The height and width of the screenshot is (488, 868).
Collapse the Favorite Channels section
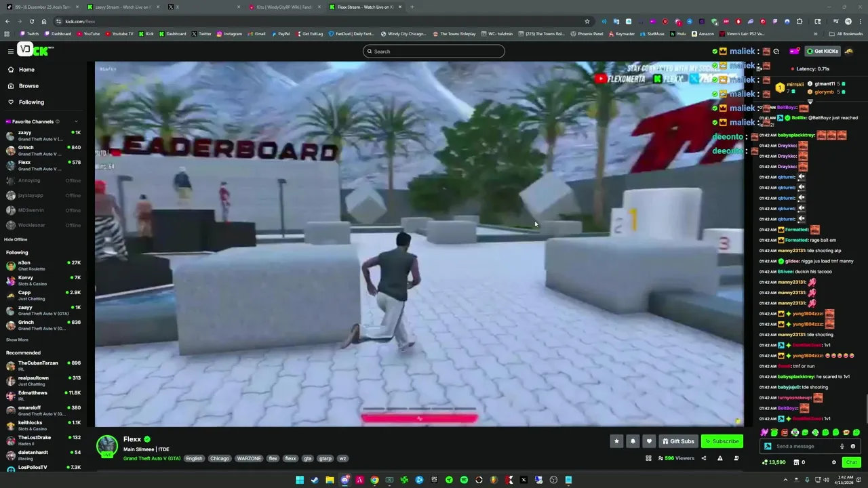pyautogui.click(x=76, y=121)
